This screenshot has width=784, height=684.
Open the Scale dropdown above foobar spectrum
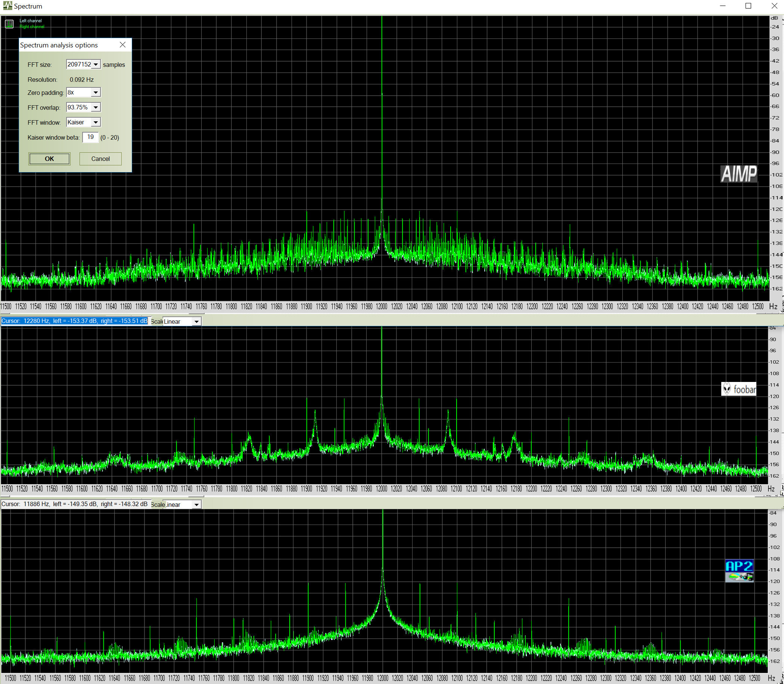(x=196, y=322)
